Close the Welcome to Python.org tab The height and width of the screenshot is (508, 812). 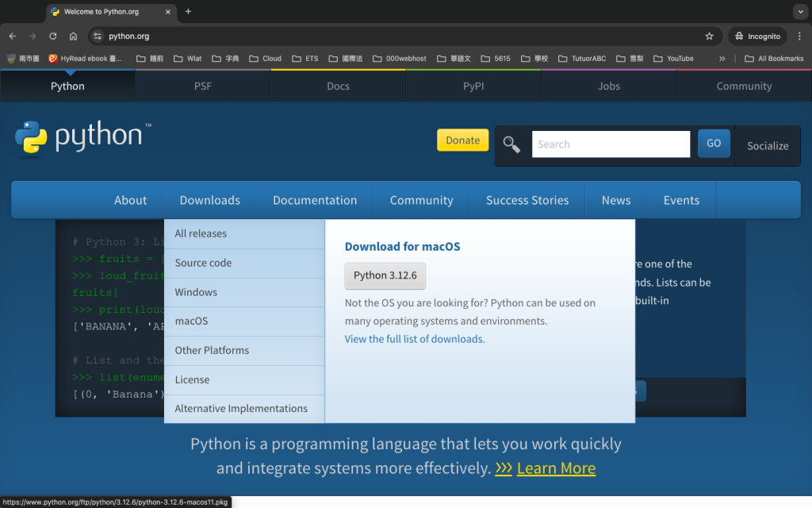pyautogui.click(x=168, y=11)
